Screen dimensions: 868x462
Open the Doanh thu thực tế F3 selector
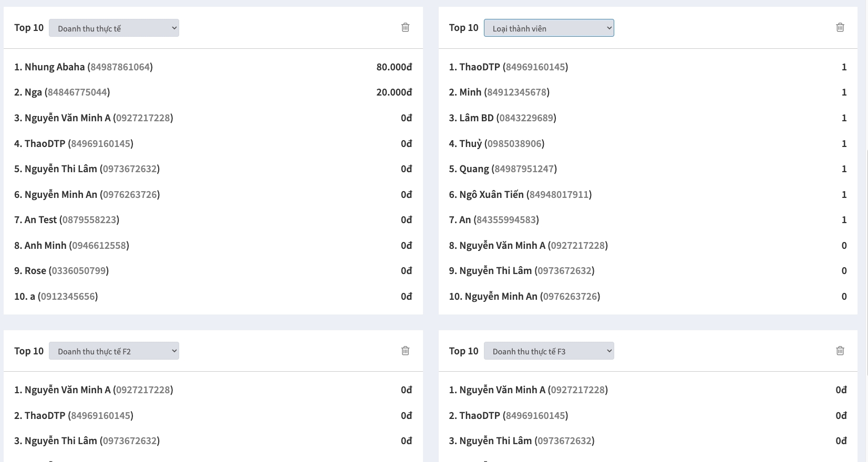pos(549,351)
